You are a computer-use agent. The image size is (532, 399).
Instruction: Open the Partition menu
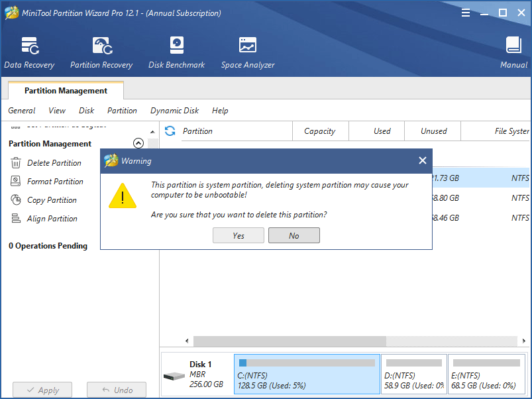point(122,111)
